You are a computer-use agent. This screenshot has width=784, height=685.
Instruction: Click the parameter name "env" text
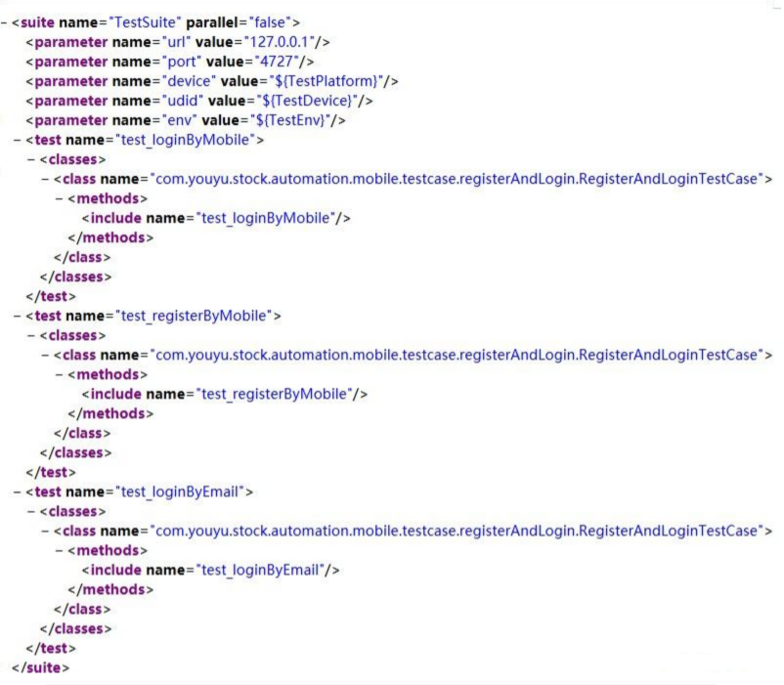(179, 120)
